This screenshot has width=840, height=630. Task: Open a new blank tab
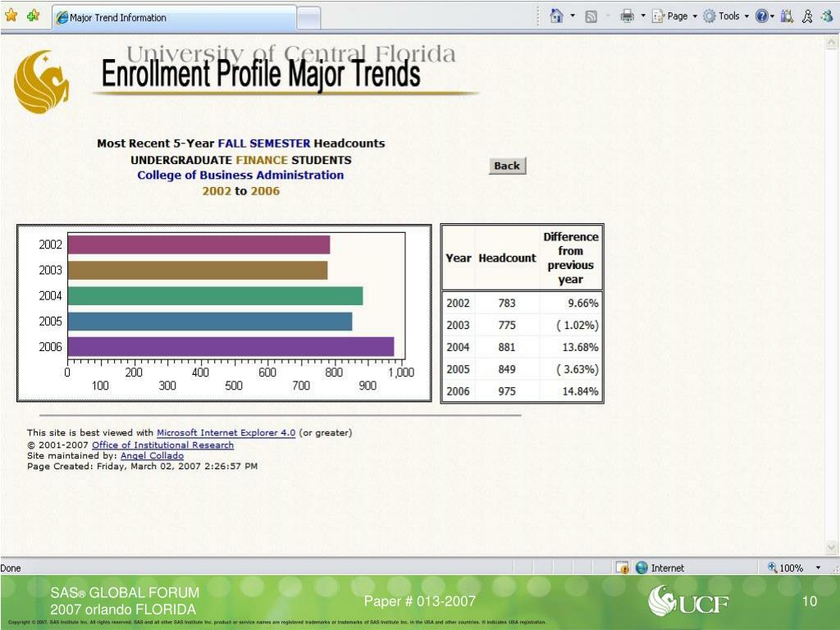(x=308, y=19)
